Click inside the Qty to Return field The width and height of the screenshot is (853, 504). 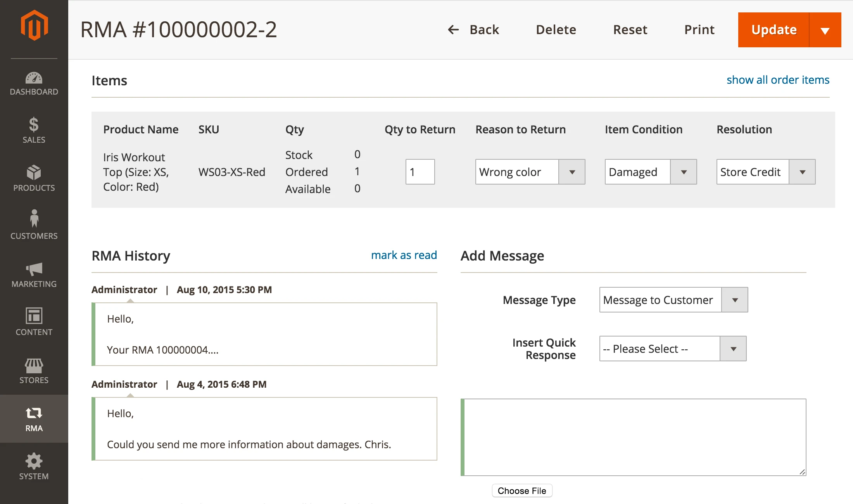[420, 172]
